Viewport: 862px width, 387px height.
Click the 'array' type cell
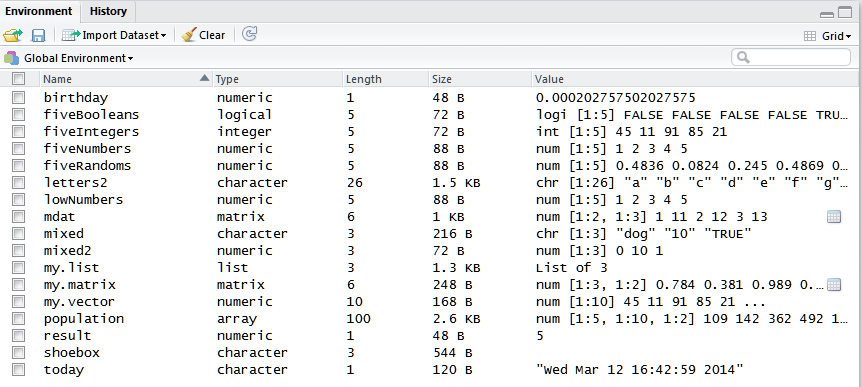pos(236,319)
